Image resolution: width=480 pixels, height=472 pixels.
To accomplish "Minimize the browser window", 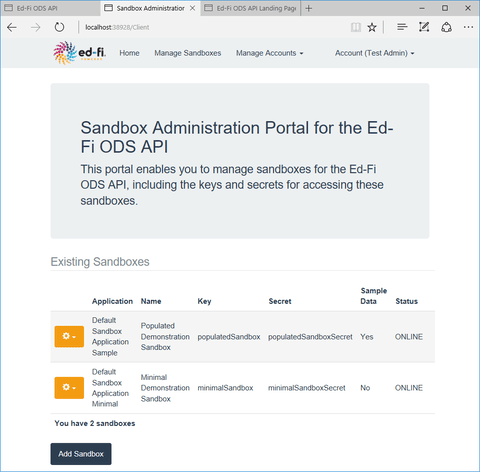I will (422, 8).
